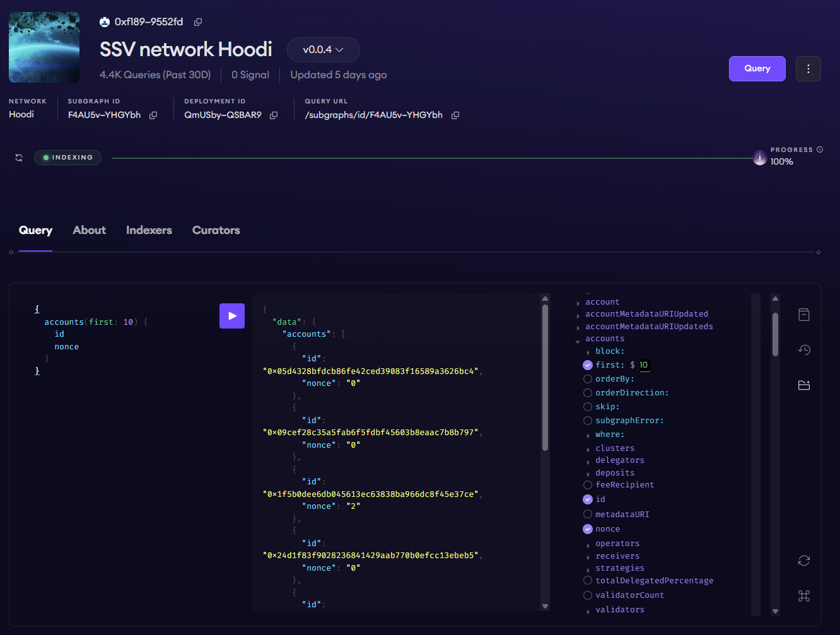Enable the orderBy: argument
The height and width of the screenshot is (635, 840).
(588, 379)
